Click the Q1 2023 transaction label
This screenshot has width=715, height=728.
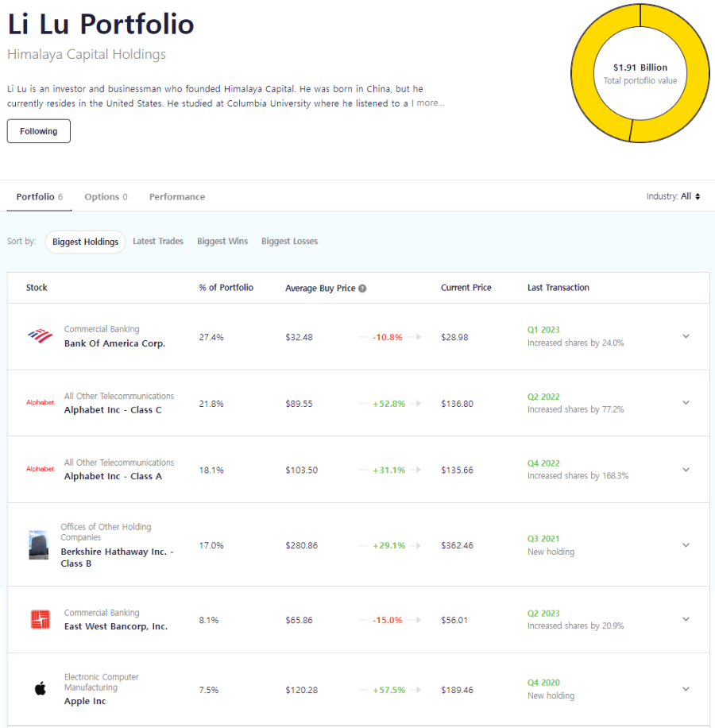[543, 330]
